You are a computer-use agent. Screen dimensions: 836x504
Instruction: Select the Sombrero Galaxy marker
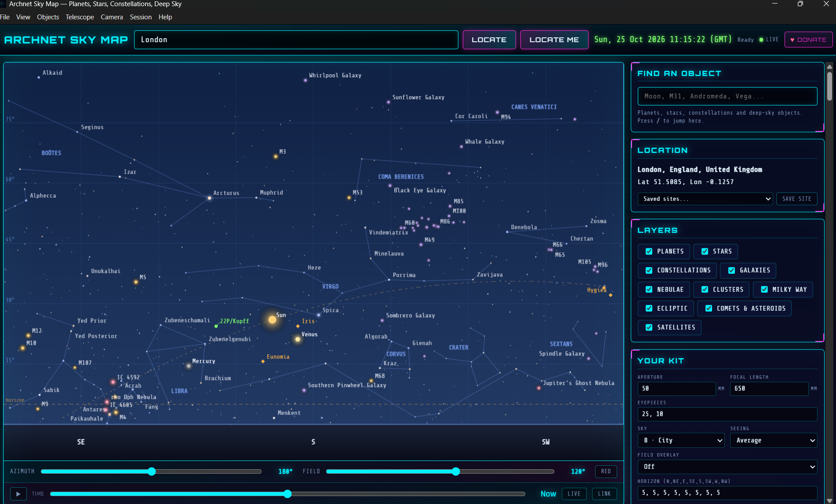tap(382, 320)
